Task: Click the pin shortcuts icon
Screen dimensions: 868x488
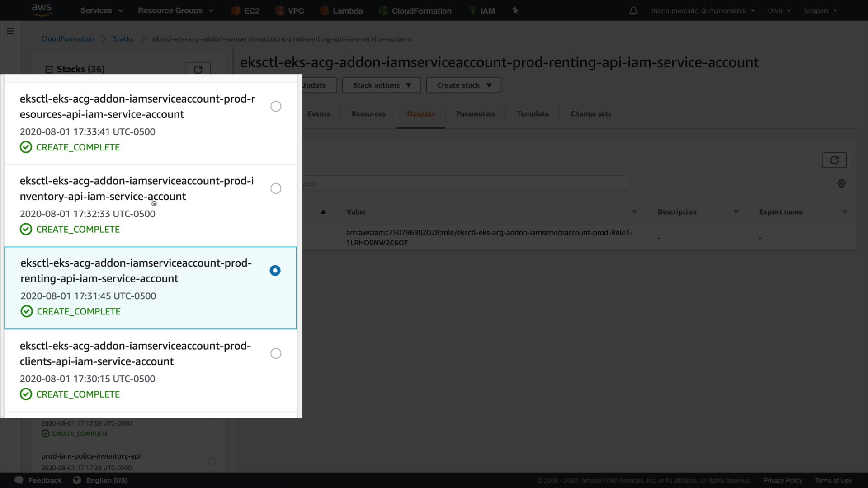Action: pyautogui.click(x=515, y=10)
